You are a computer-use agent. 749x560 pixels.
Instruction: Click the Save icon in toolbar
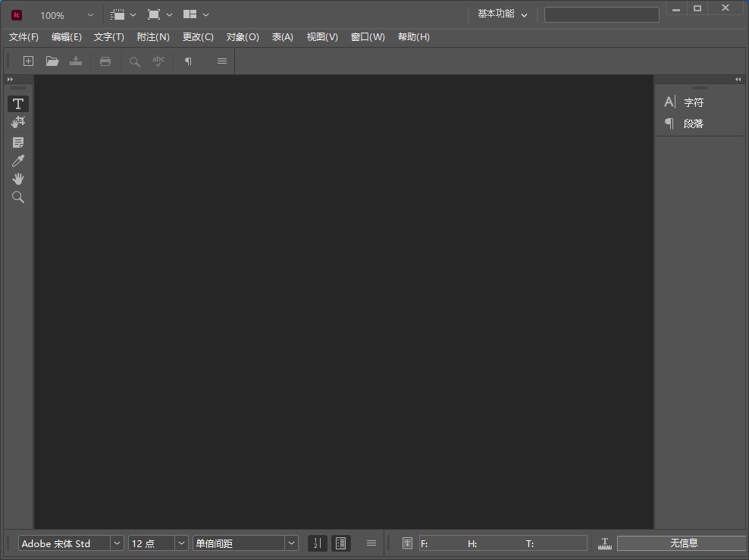[x=76, y=61]
